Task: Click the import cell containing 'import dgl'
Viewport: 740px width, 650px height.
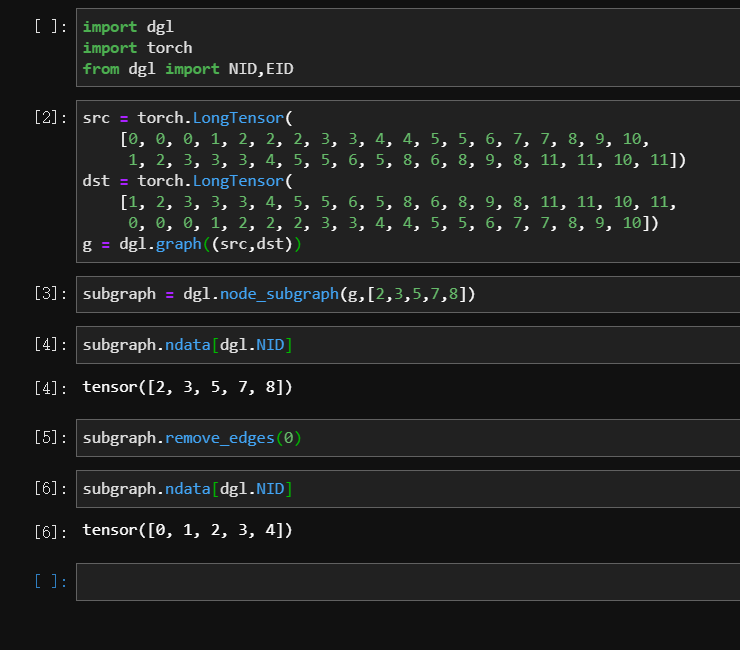Action: pos(408,47)
